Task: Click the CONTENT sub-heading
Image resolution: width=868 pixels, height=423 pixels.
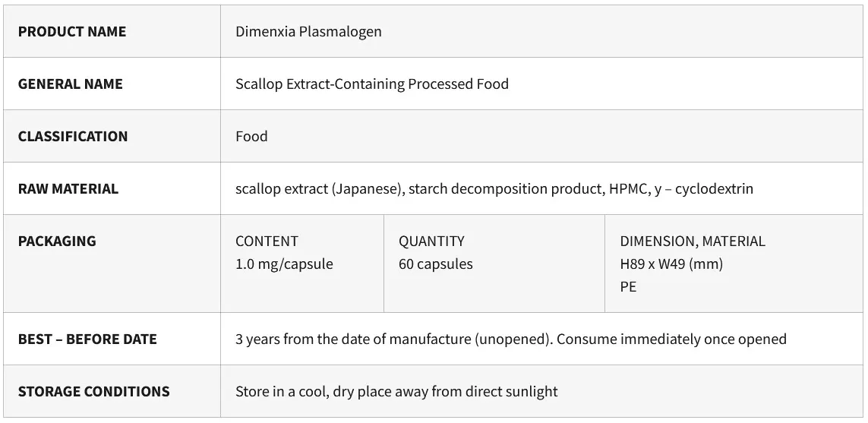Action: (267, 241)
